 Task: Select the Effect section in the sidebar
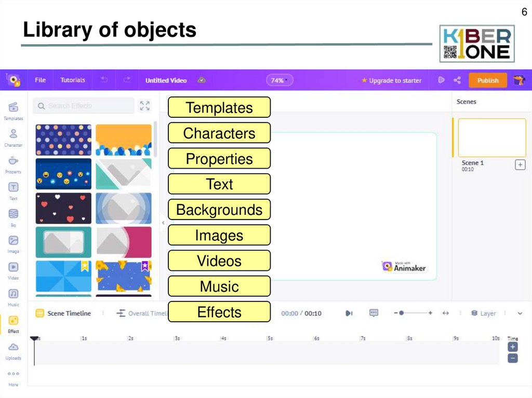point(13,324)
